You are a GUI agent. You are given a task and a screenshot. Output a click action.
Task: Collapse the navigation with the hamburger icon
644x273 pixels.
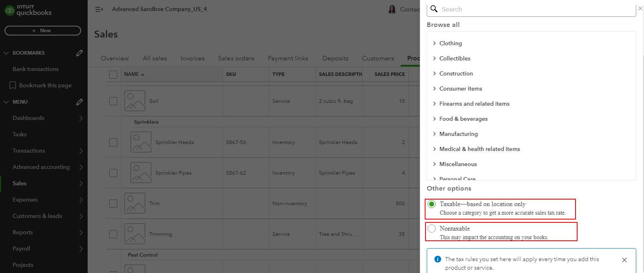(99, 9)
